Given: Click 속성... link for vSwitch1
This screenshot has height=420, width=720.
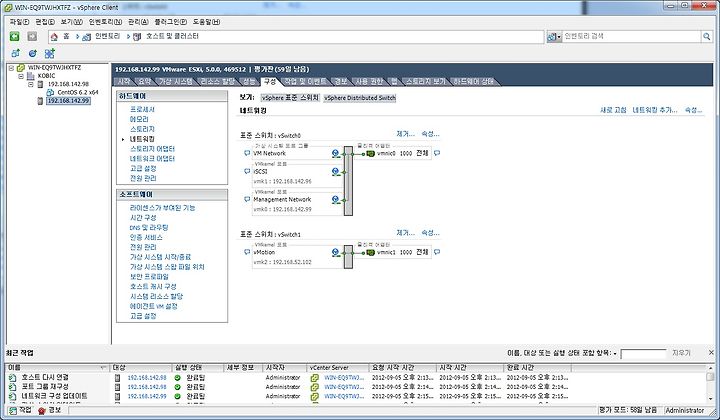Looking at the screenshot, I should (430, 233).
